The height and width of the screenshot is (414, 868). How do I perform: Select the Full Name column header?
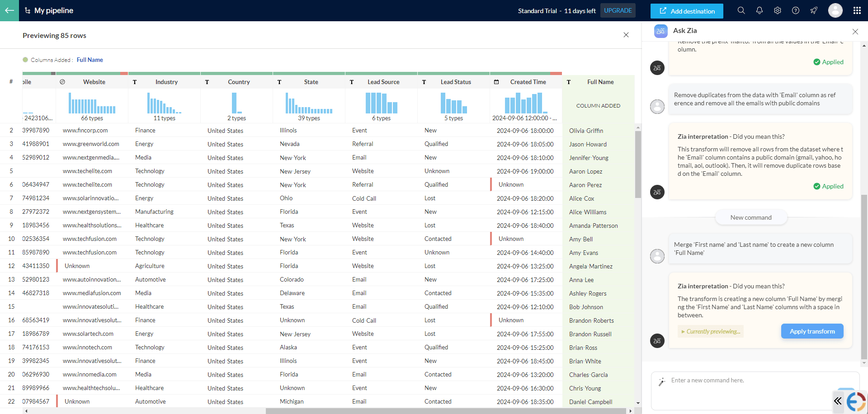coord(600,82)
